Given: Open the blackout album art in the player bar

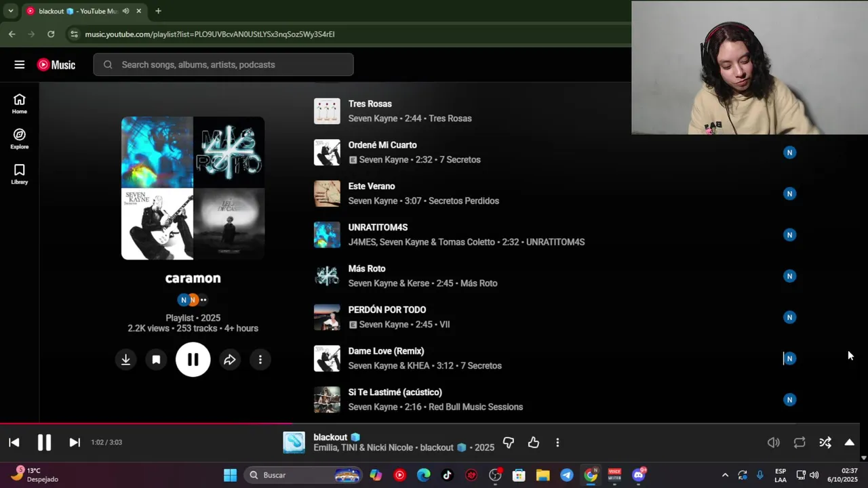Looking at the screenshot, I should (294, 443).
